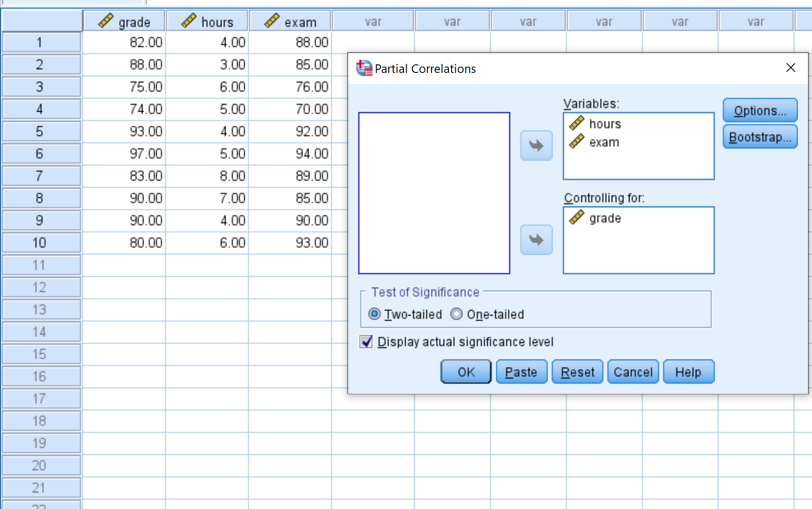Click the Cancel button
Viewport: 812px width, 509px height.
point(633,372)
